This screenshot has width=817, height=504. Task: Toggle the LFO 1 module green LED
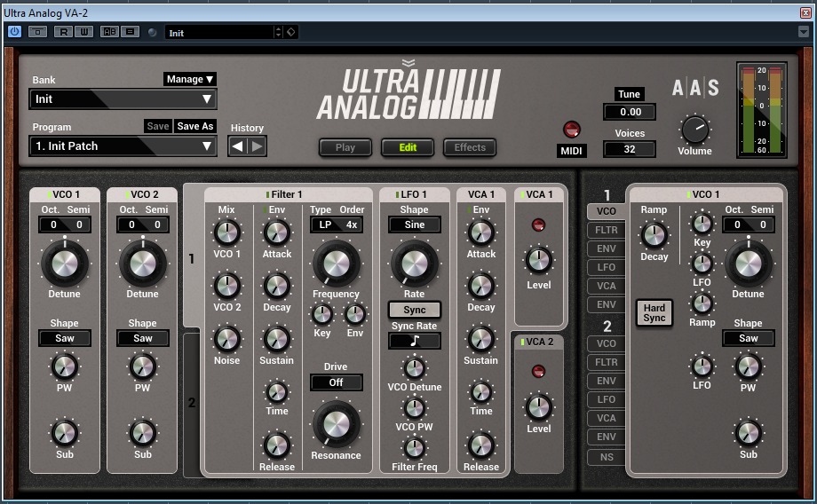coord(397,194)
